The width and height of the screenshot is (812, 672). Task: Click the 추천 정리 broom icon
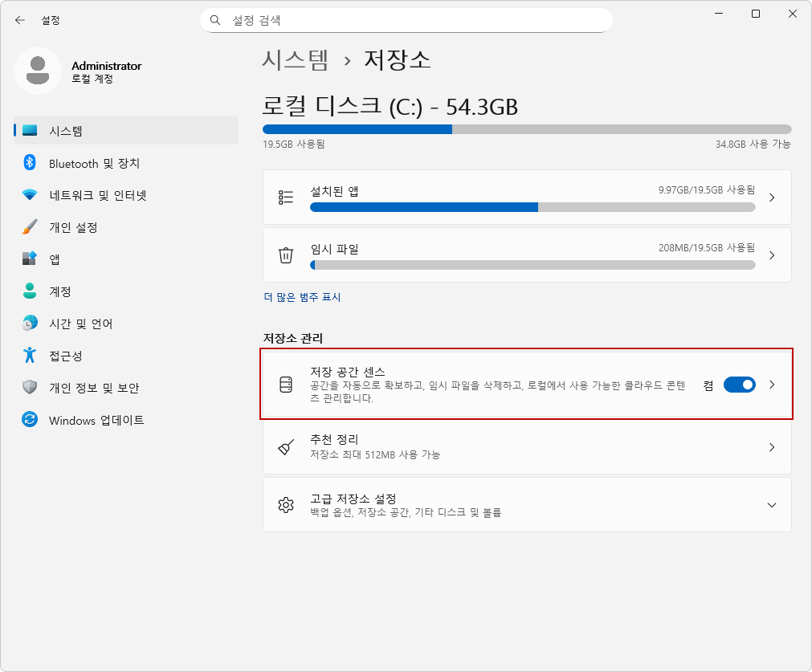click(286, 446)
